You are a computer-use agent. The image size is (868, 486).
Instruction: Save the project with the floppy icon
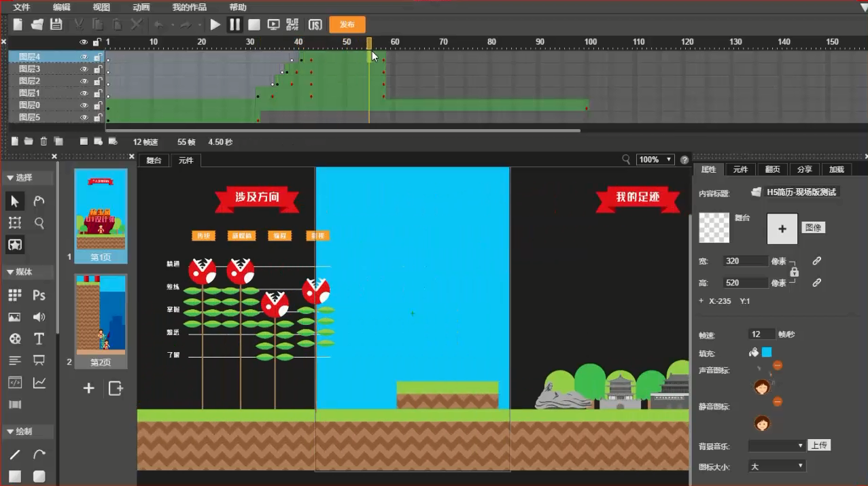[x=56, y=24]
